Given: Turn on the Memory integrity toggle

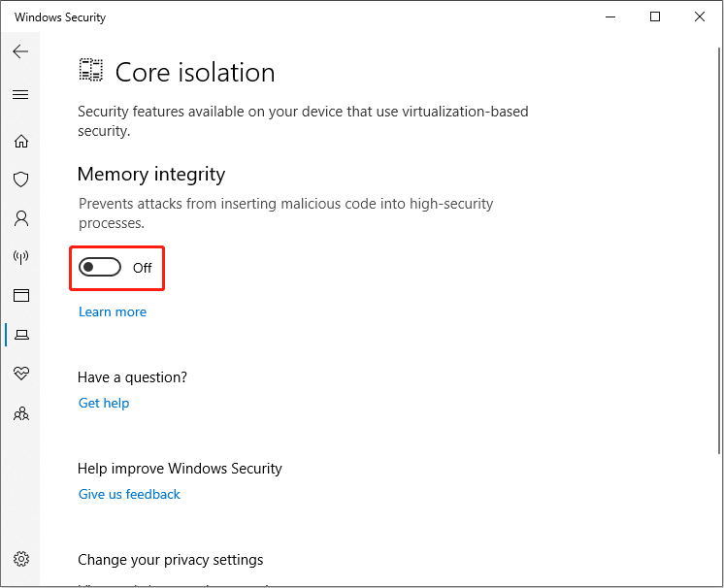Looking at the screenshot, I should 100,267.
